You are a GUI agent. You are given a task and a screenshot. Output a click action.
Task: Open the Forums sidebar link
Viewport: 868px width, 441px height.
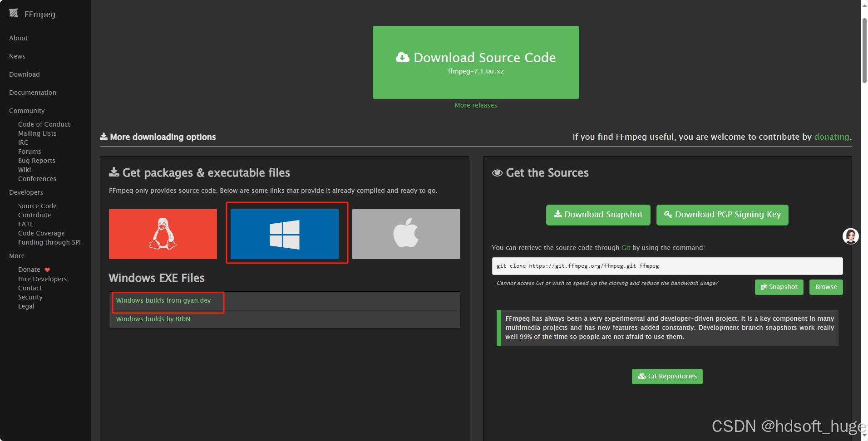30,152
